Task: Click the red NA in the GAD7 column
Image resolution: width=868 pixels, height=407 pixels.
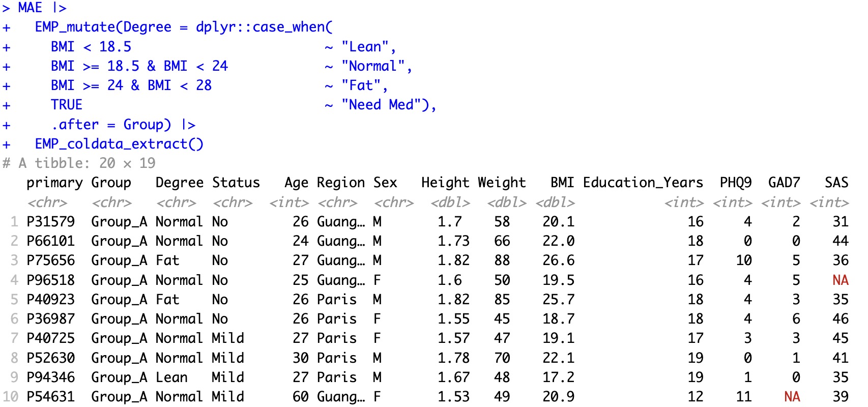Action: click(792, 397)
